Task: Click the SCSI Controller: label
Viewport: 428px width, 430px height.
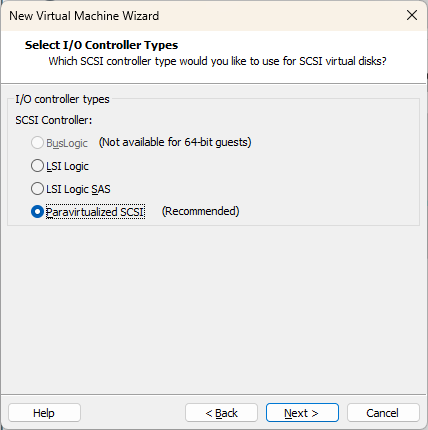Action: coord(54,120)
